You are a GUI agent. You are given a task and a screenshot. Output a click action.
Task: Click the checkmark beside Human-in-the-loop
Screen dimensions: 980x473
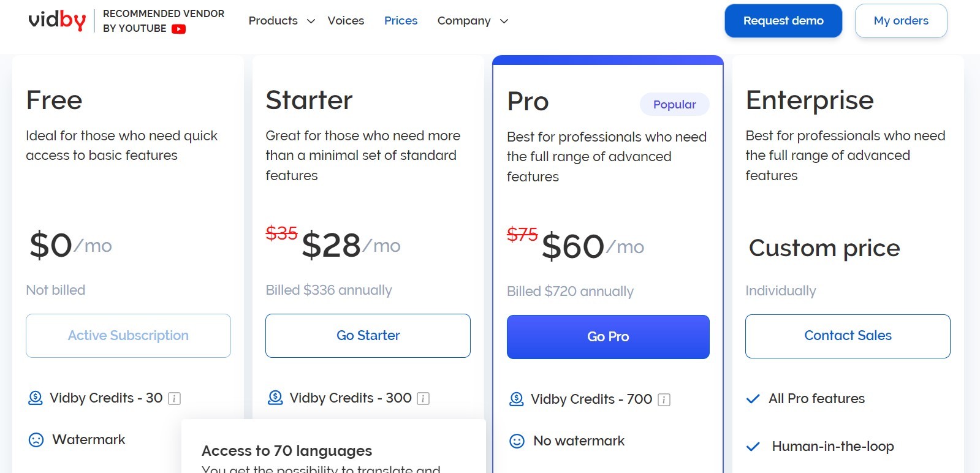753,447
